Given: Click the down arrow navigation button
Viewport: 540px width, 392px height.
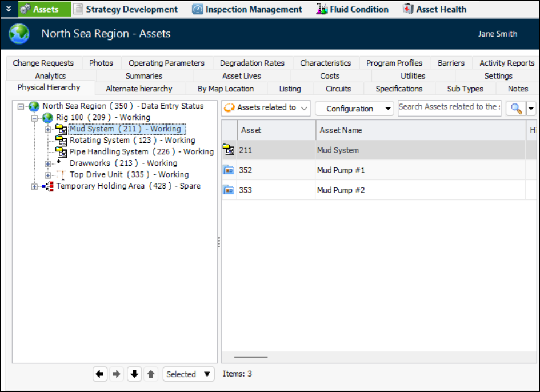Looking at the screenshot, I should pyautogui.click(x=134, y=374).
